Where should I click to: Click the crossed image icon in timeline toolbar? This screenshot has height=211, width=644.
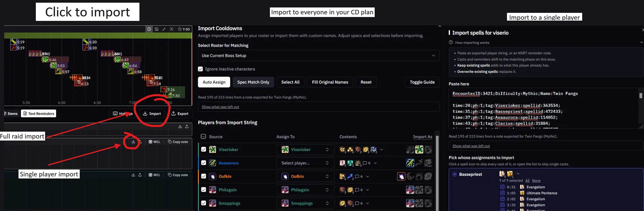tap(157, 29)
